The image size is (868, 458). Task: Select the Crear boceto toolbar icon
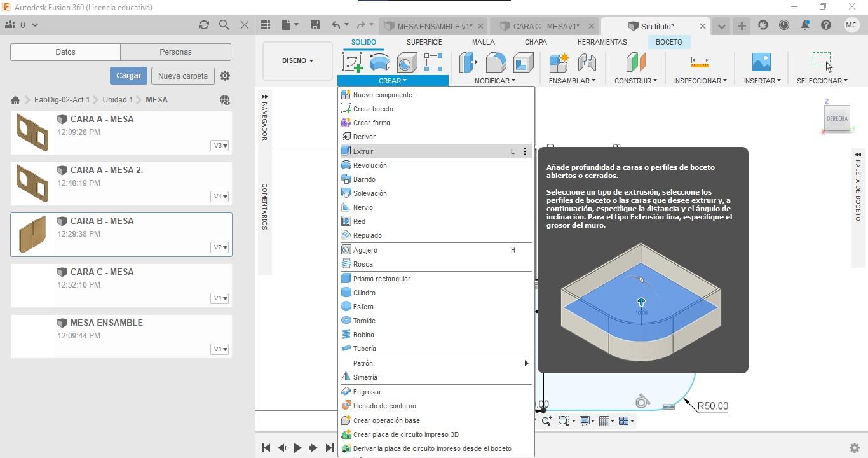click(353, 62)
